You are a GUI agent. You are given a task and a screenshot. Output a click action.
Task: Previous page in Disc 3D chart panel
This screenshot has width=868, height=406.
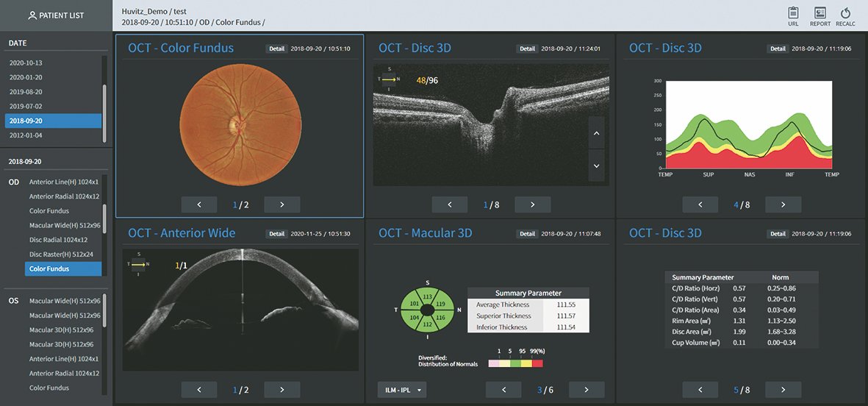700,204
